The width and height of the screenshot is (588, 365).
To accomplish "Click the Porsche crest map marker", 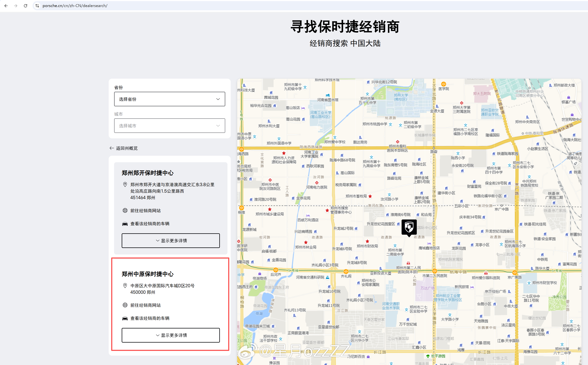I will 409,227.
